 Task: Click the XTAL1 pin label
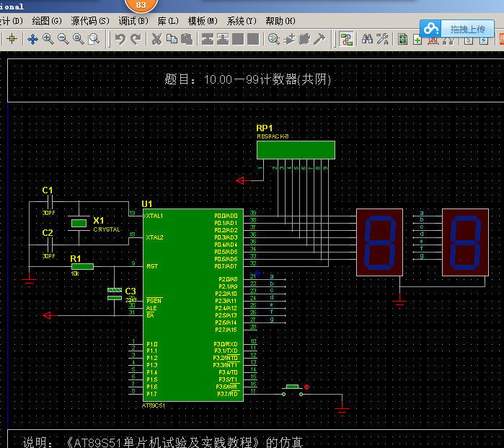(154, 216)
